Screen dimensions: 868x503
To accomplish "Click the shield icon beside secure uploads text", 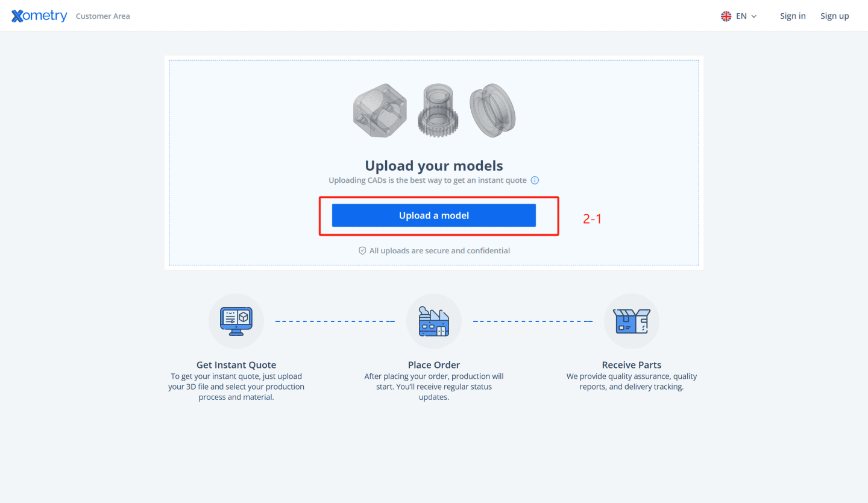I will point(362,250).
